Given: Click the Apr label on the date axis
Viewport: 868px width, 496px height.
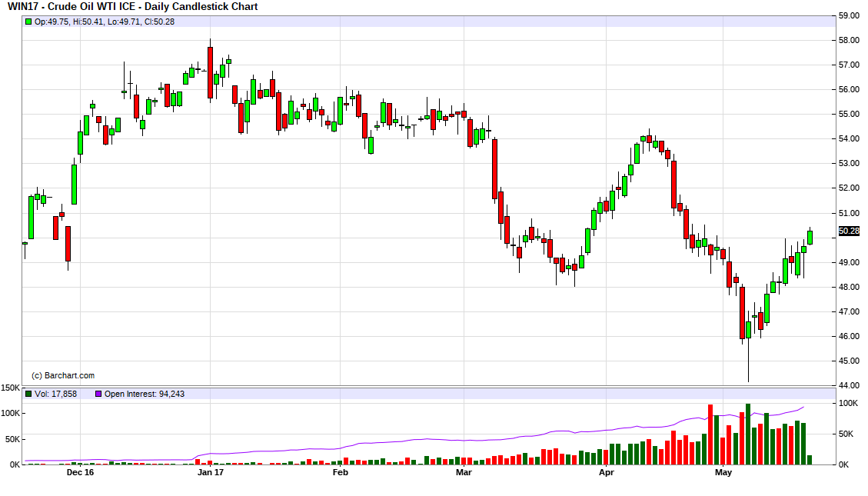Looking at the screenshot, I should (606, 473).
